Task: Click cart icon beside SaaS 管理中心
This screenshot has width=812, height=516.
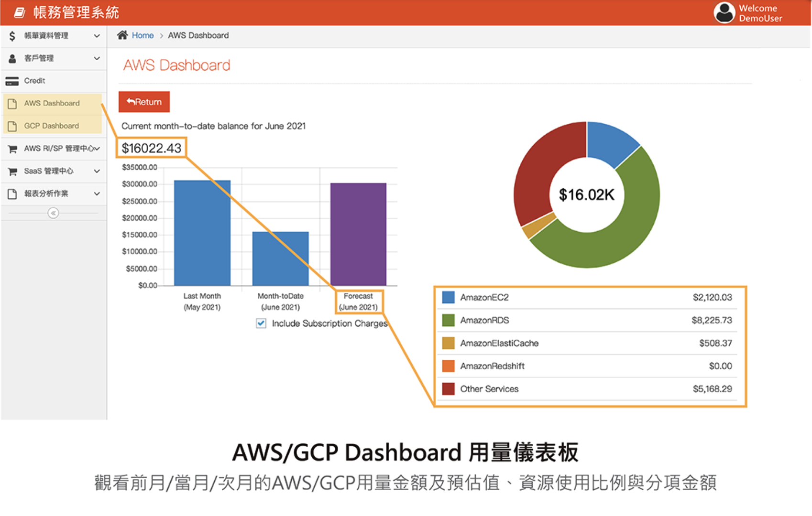Action: pyautogui.click(x=13, y=171)
